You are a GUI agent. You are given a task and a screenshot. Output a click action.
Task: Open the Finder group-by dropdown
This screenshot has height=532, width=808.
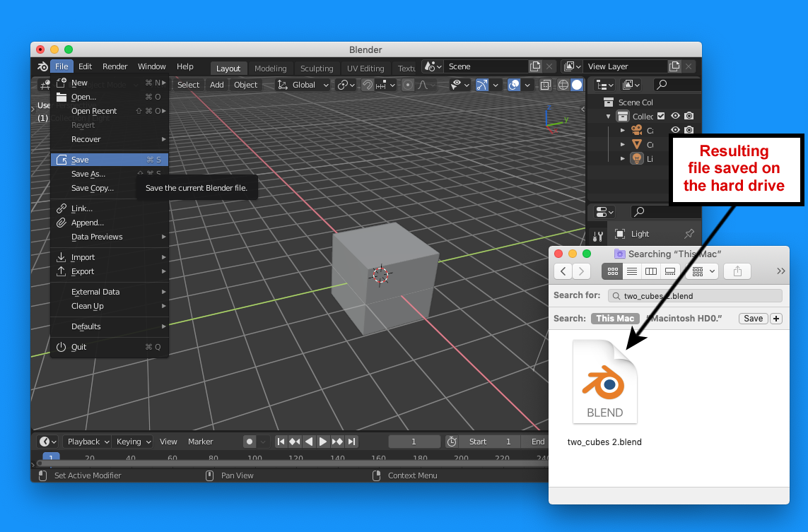tap(702, 271)
